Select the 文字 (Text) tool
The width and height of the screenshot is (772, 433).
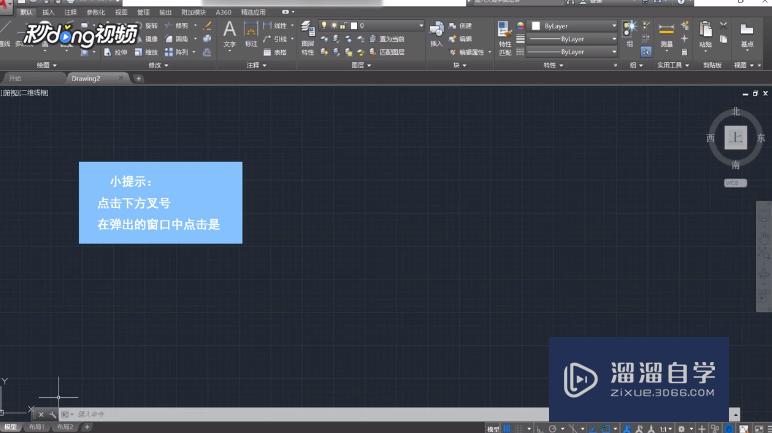click(229, 33)
